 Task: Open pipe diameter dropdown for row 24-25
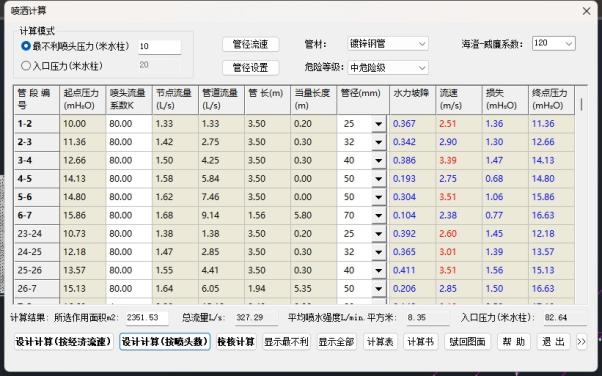coord(379,252)
